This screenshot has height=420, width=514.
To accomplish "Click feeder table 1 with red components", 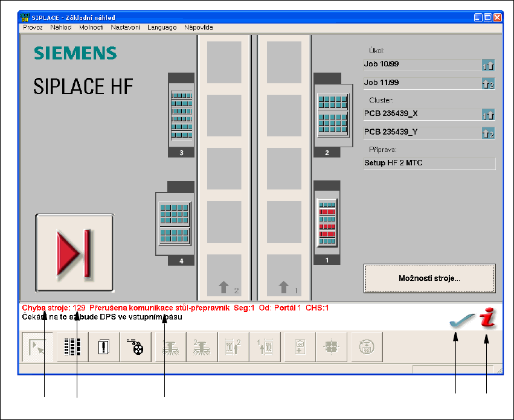I will pyautogui.click(x=327, y=223).
